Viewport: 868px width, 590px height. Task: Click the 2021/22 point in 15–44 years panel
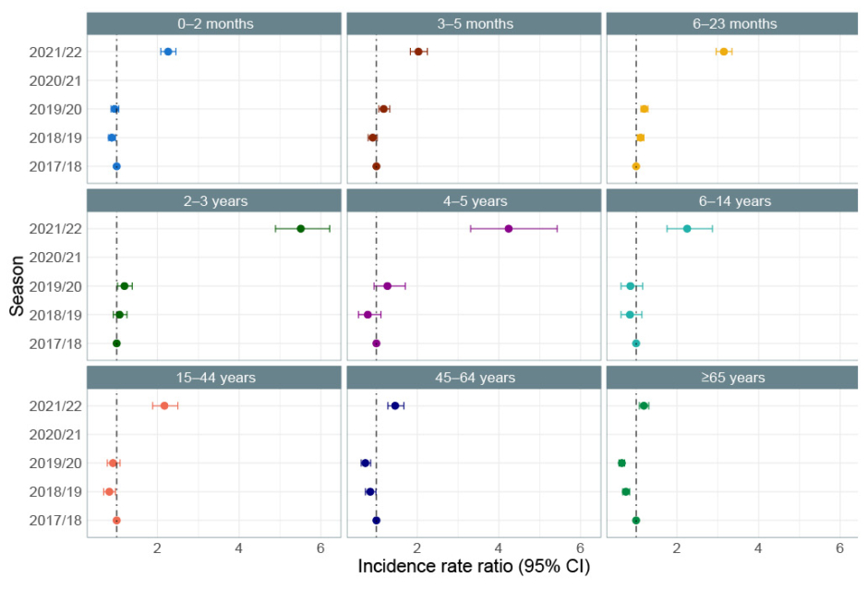(164, 405)
